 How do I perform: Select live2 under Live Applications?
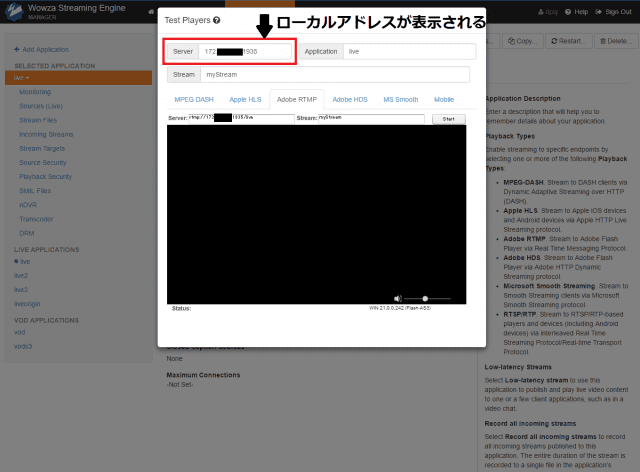coord(21,276)
